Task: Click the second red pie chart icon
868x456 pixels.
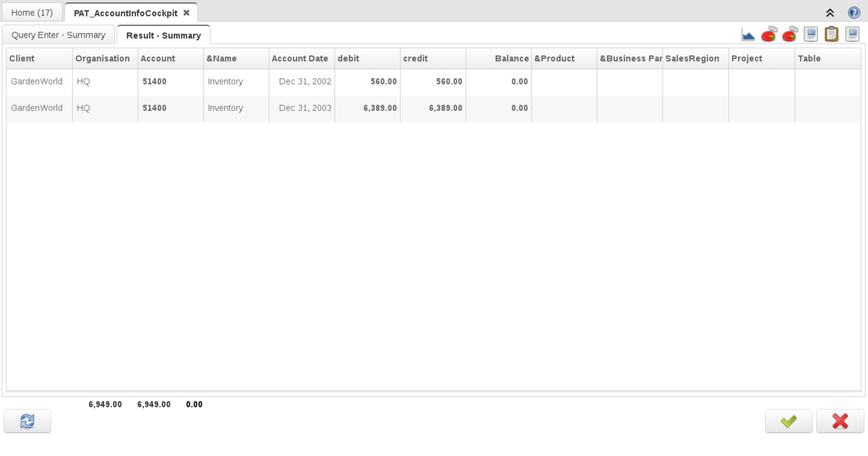Action: pyautogui.click(x=790, y=34)
